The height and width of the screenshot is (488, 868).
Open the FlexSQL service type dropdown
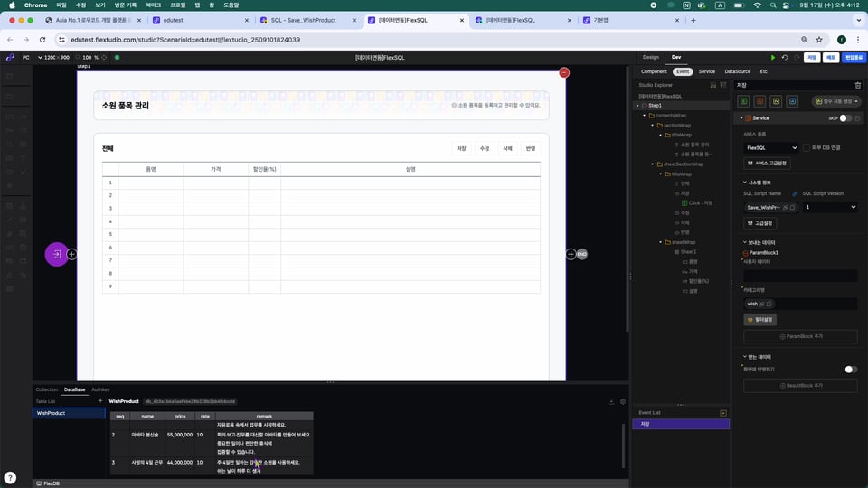[770, 147]
